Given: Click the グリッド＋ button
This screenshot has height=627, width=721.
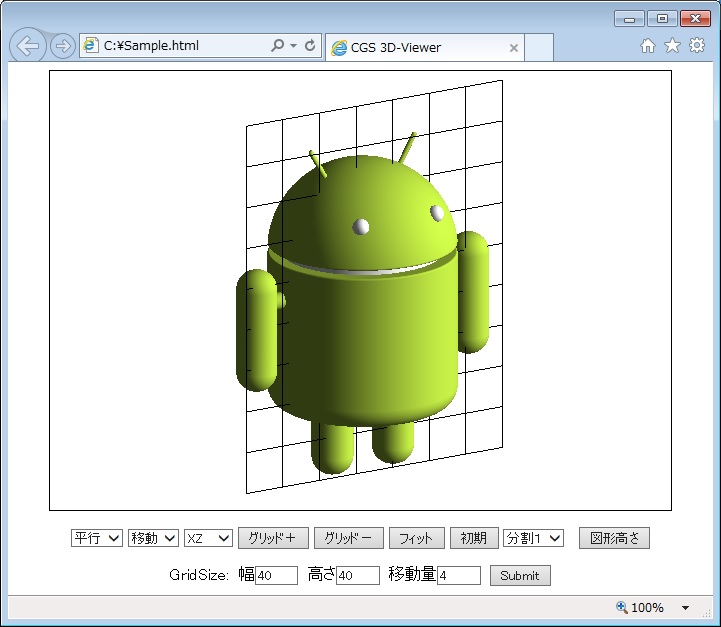Looking at the screenshot, I should (x=273, y=538).
